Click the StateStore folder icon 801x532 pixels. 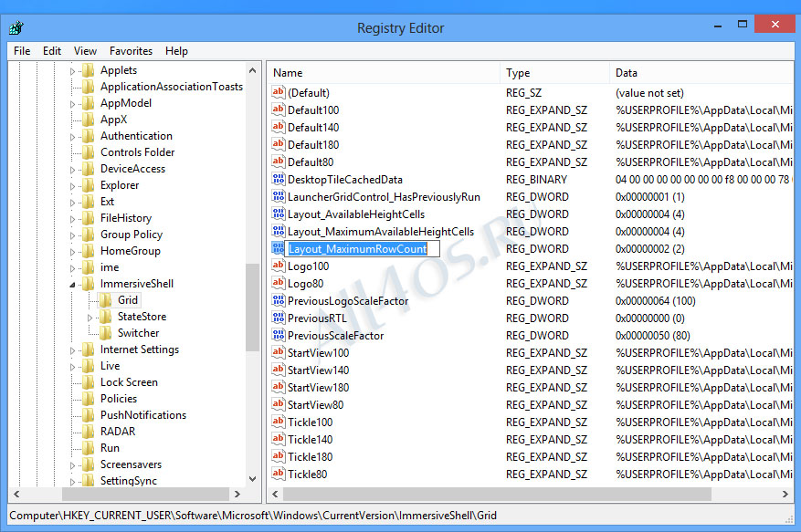coord(106,316)
